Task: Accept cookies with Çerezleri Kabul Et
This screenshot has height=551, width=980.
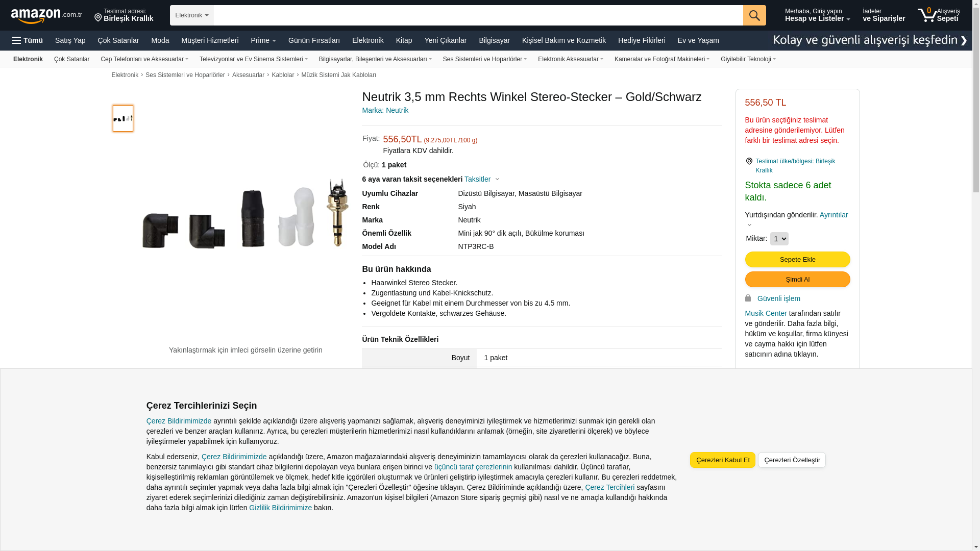Action: [722, 460]
